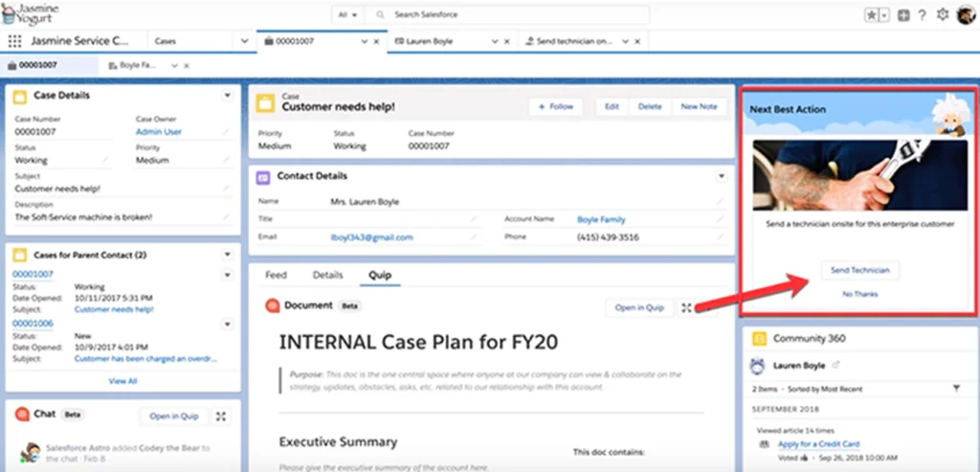
Task: Click the Favorites star icon
Action: pos(871,15)
